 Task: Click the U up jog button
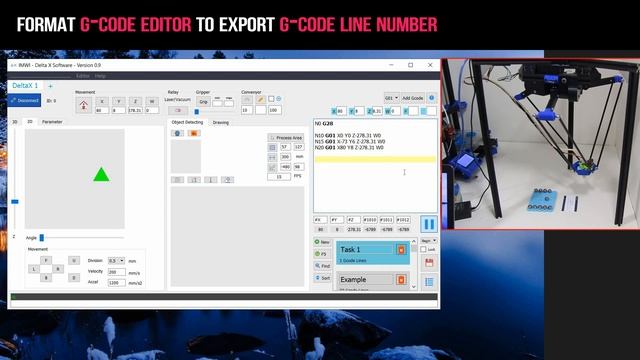(74, 260)
